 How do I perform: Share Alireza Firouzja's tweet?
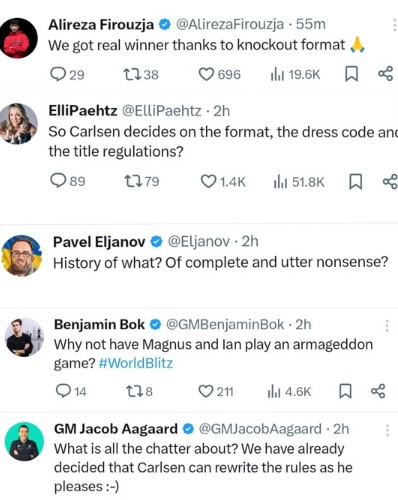(x=386, y=74)
